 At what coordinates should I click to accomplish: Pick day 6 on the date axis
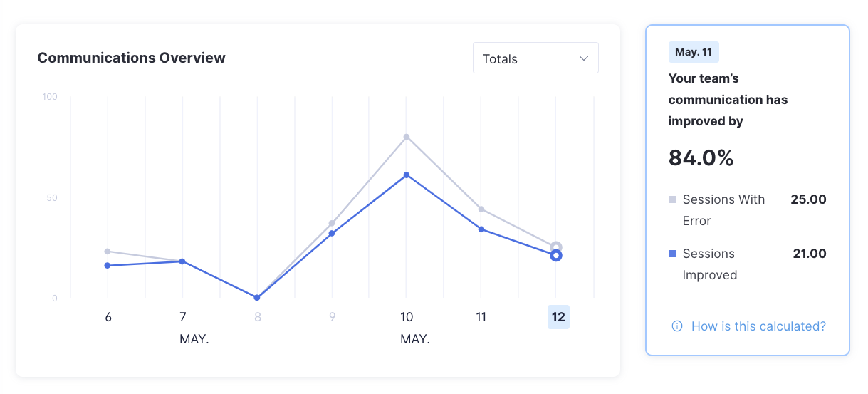click(x=108, y=317)
